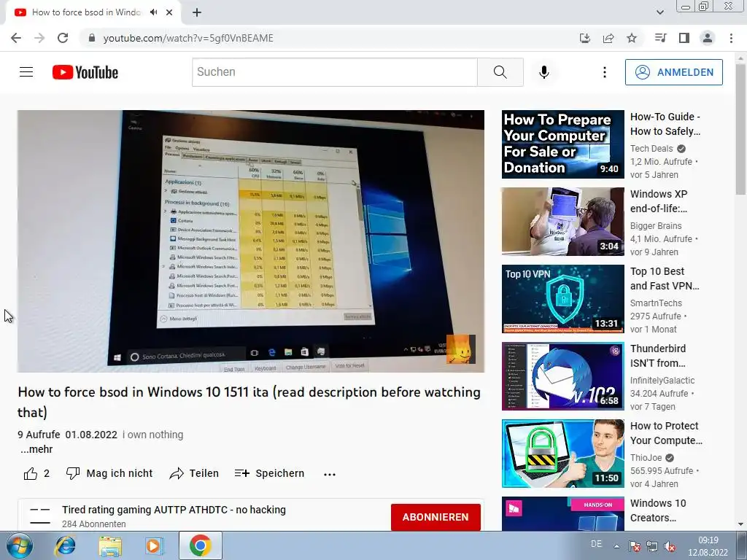Screen dimensions: 747x560
Task: Click the Teilen share button
Action: (194, 473)
